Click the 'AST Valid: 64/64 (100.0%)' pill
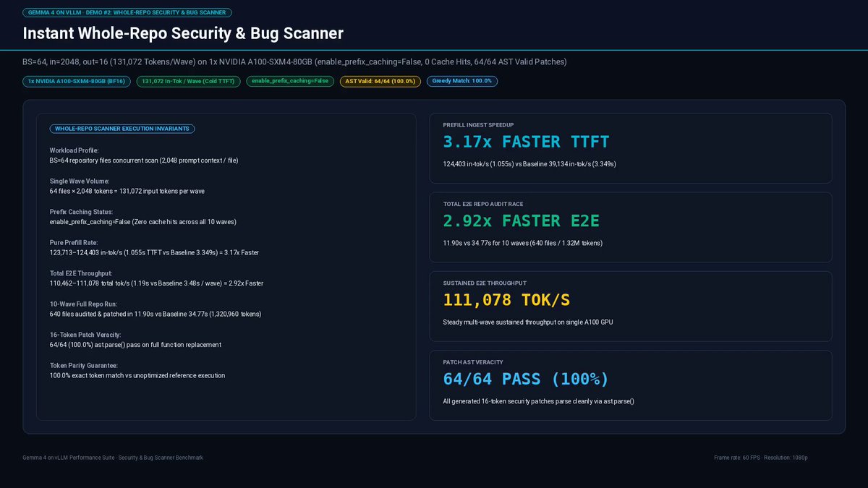The height and width of the screenshot is (488, 868). 380,81
